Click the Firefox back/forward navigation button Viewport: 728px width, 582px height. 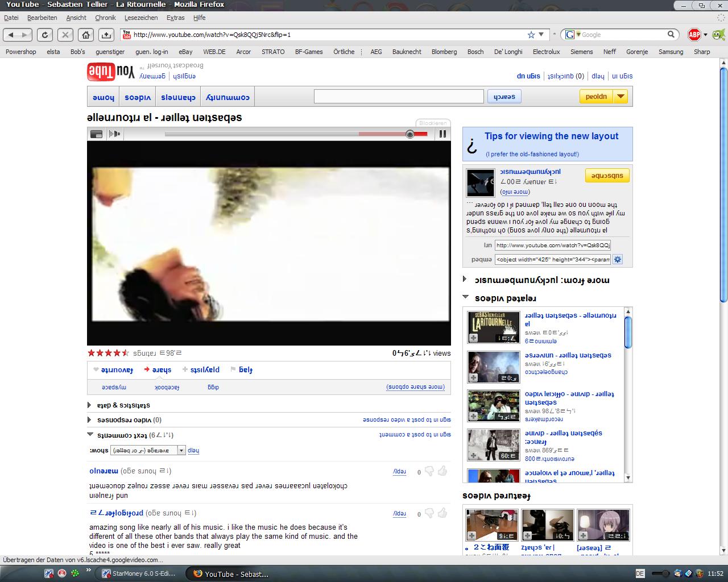pyautogui.click(x=18, y=35)
